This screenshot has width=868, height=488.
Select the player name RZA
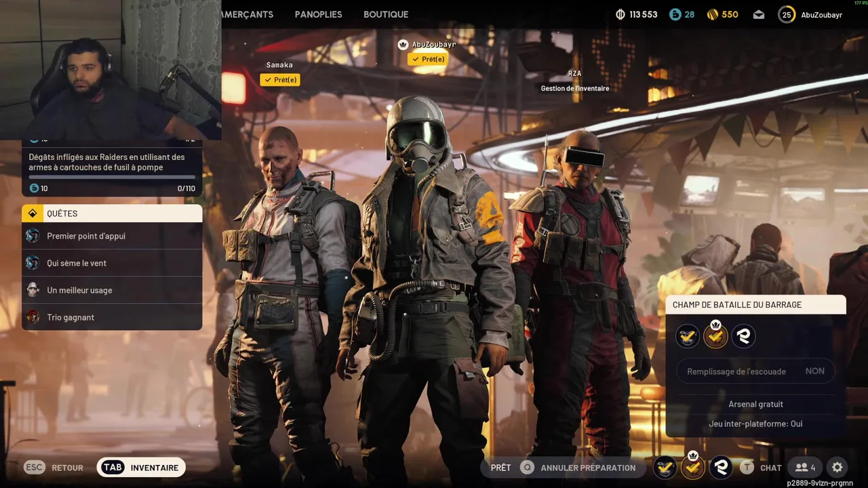(x=574, y=73)
